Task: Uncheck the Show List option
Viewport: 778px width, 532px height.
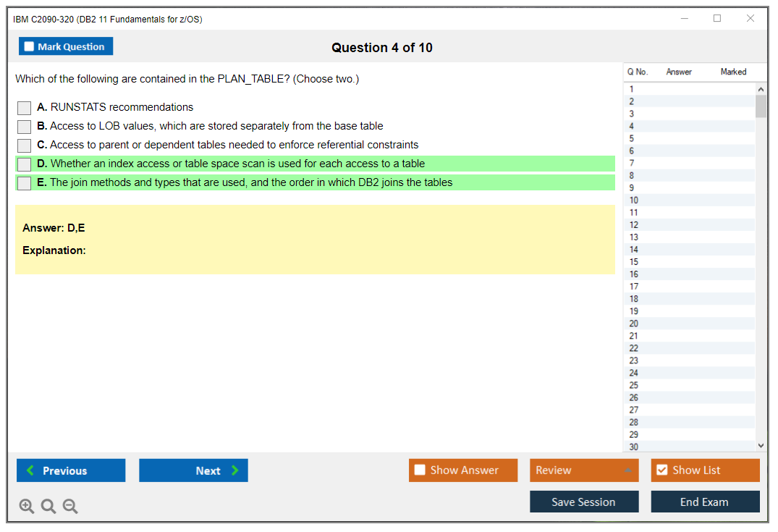Action: point(661,470)
